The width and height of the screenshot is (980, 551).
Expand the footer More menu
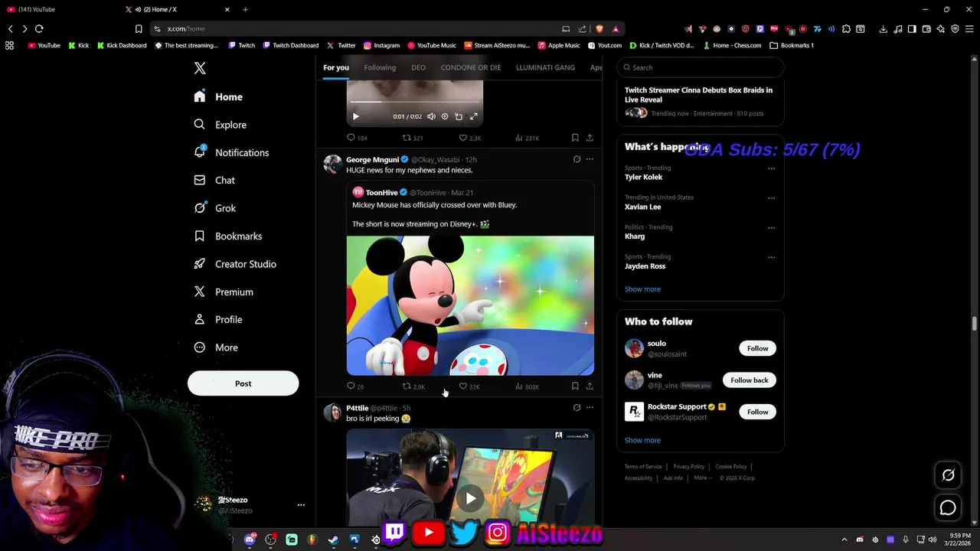tap(703, 478)
